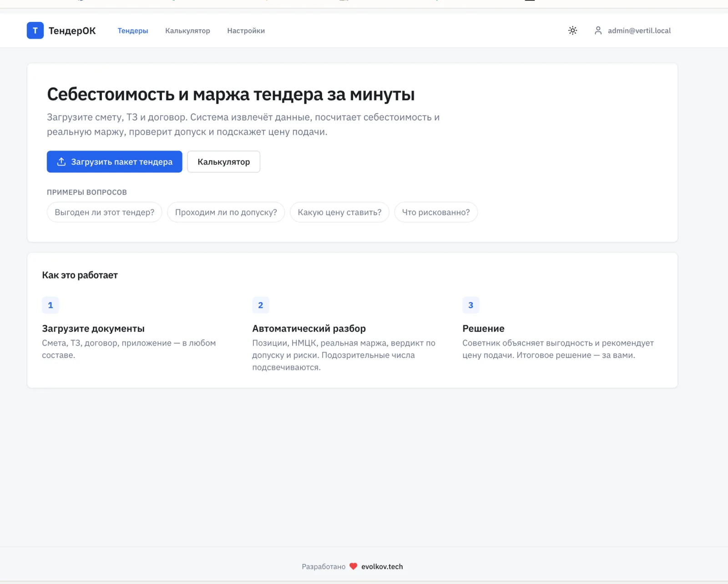The image size is (728, 584).
Task: Click the description starting with Советник объясняет
Action: [558, 349]
